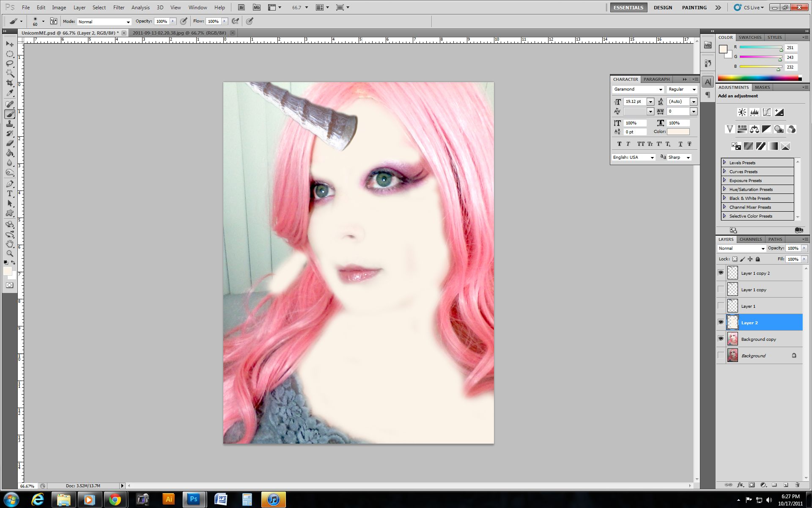Select the Blur tool
This screenshot has width=812, height=508.
10,163
